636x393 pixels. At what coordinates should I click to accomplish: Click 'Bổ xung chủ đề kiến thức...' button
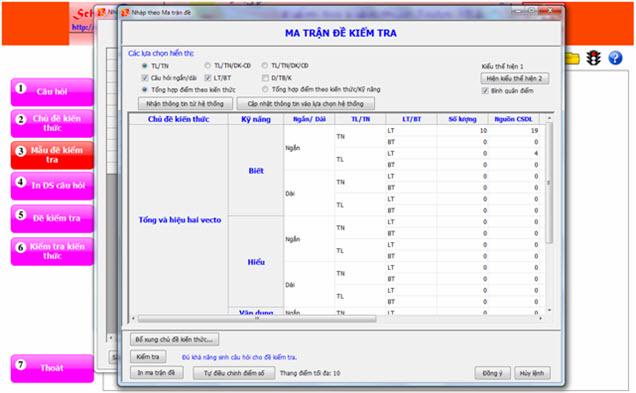tap(174, 339)
